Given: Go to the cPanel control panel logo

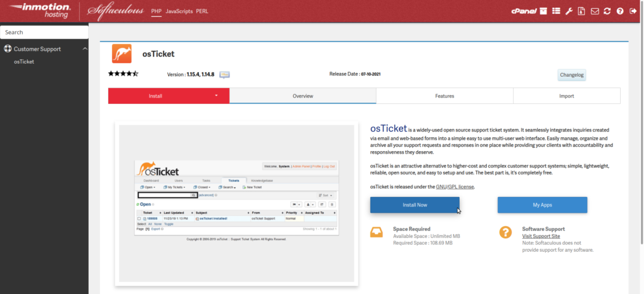Looking at the screenshot, I should [525, 11].
